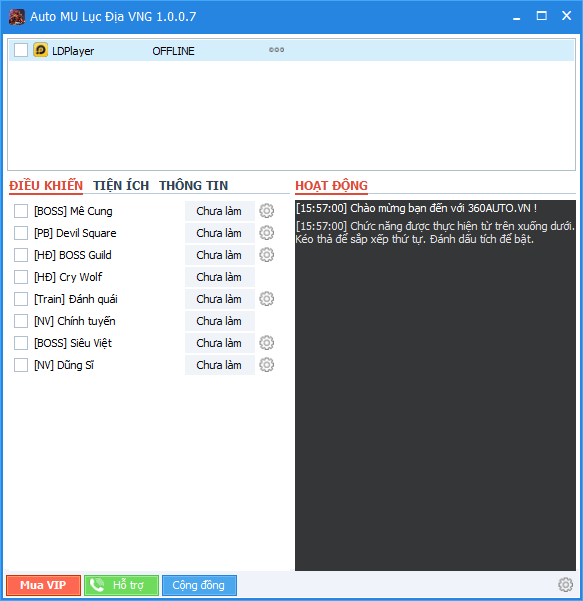
Task: Open the Cộng đồng community button
Action: point(199,585)
